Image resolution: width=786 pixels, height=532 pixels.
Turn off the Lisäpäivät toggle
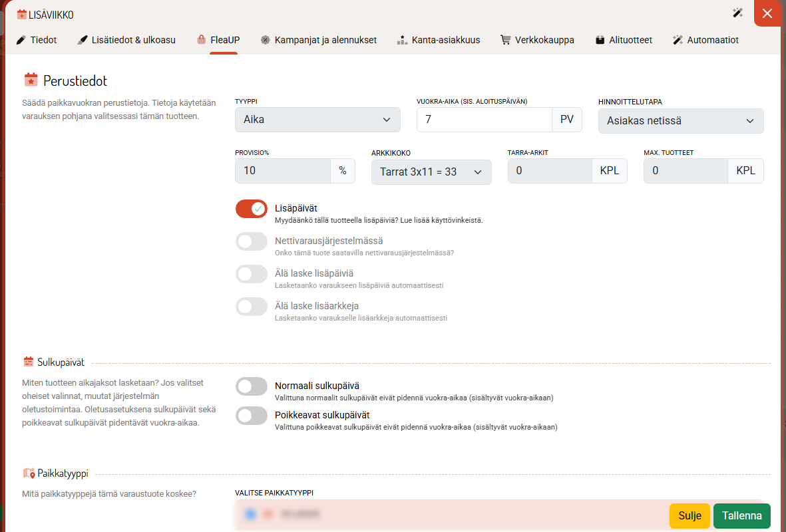coord(252,209)
